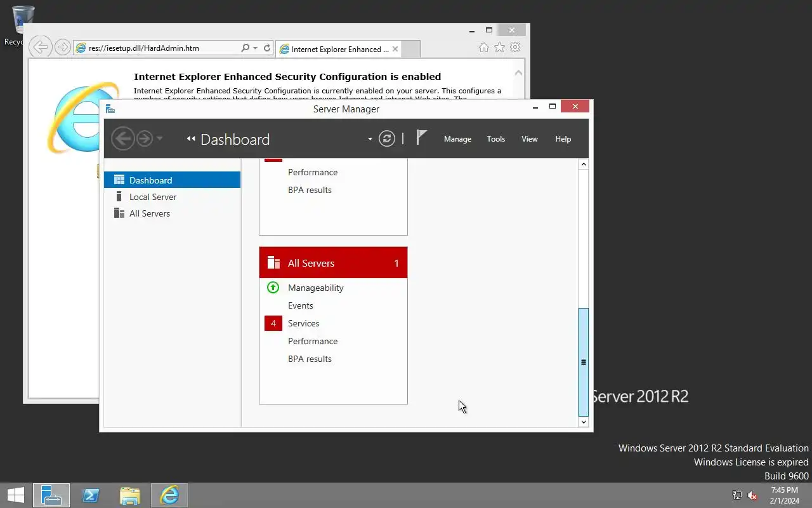Click the All Servers tile header
The height and width of the screenshot is (508, 812).
pyautogui.click(x=333, y=263)
